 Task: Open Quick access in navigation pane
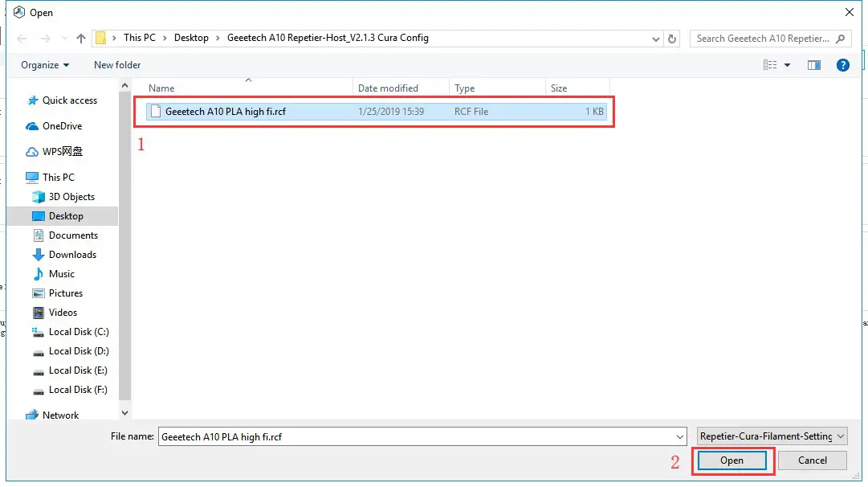[62, 100]
